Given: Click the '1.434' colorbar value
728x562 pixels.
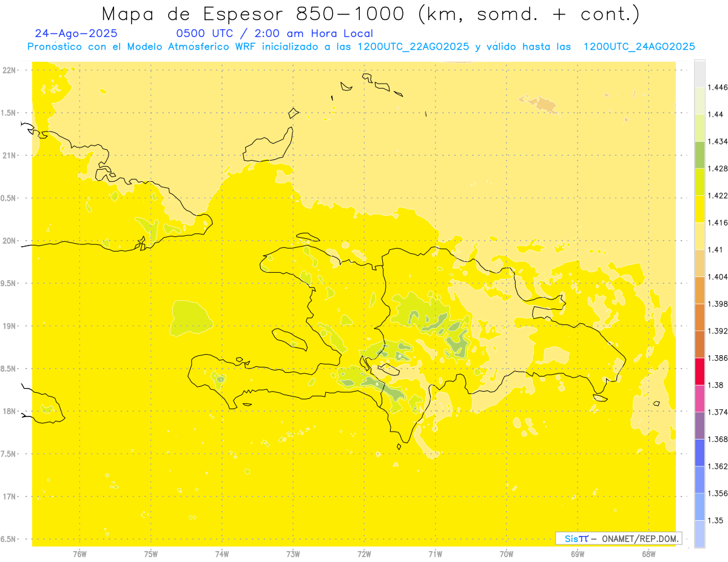Looking at the screenshot, I should (x=718, y=141).
